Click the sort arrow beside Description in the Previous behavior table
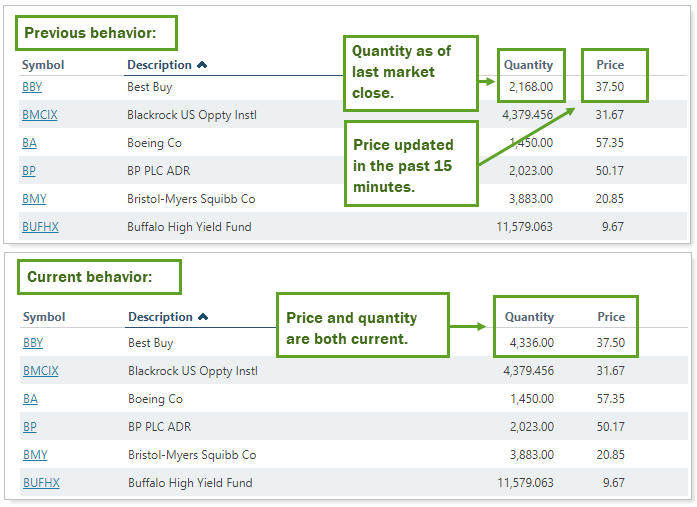 coord(203,65)
